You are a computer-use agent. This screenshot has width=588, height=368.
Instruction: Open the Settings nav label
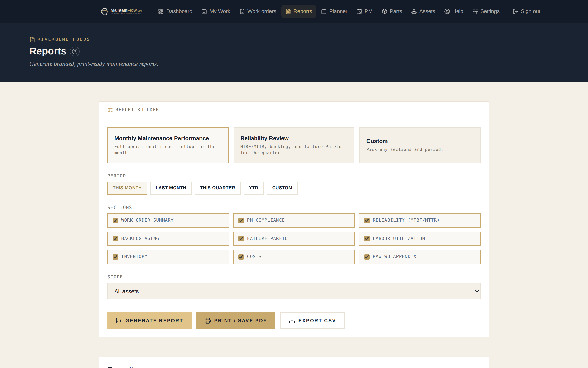(490, 11)
